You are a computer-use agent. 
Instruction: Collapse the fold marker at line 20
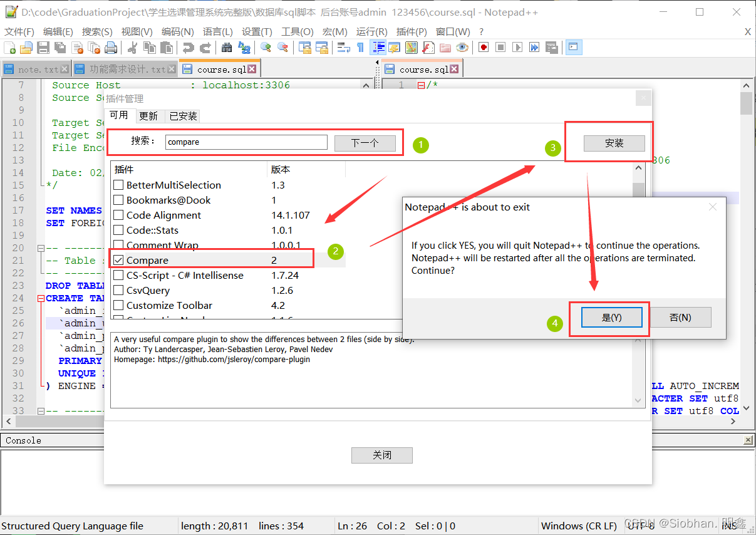click(x=41, y=248)
